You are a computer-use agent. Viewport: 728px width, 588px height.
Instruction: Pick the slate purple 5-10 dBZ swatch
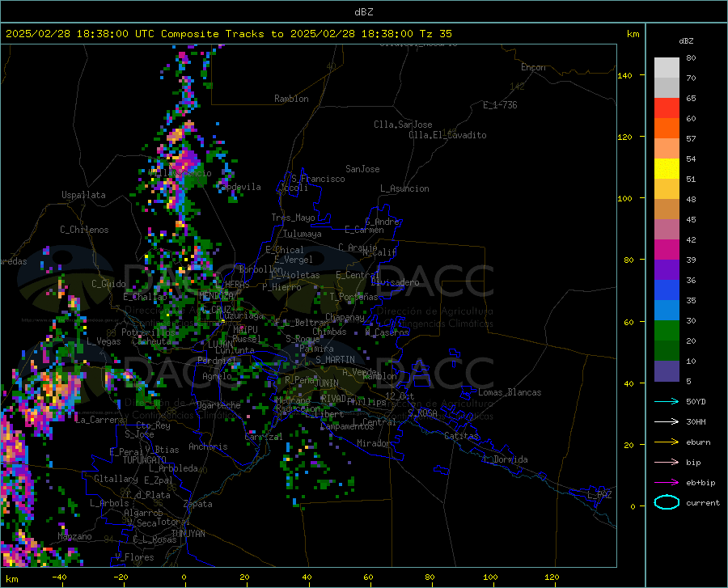667,371
